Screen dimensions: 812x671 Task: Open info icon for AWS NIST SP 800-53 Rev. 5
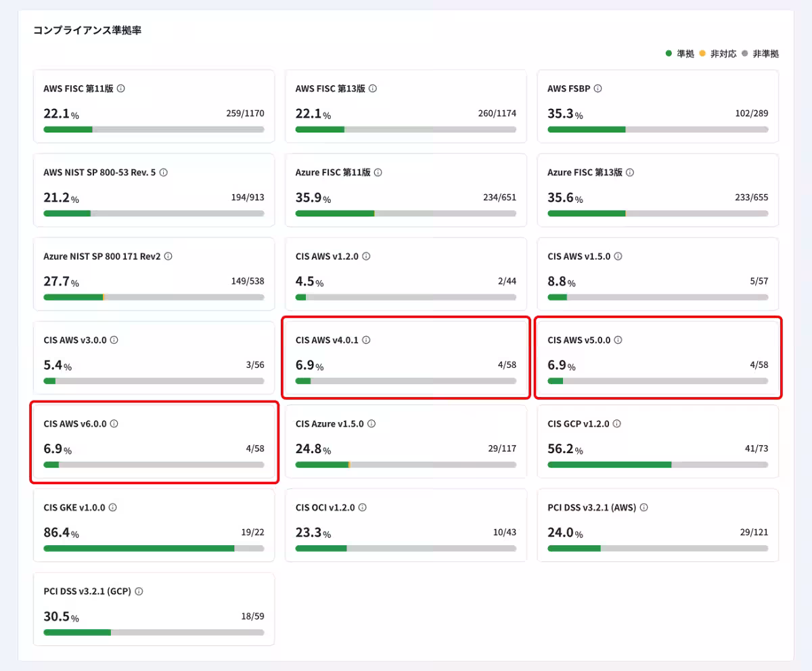click(164, 172)
